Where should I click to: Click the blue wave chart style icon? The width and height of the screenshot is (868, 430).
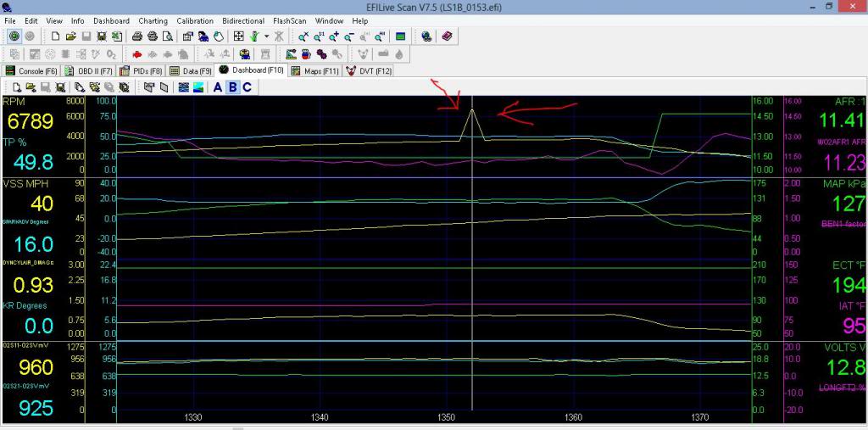coord(184,87)
